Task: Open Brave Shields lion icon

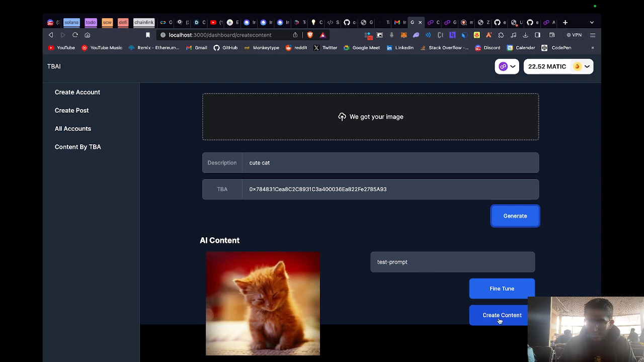Action: pyautogui.click(x=310, y=35)
